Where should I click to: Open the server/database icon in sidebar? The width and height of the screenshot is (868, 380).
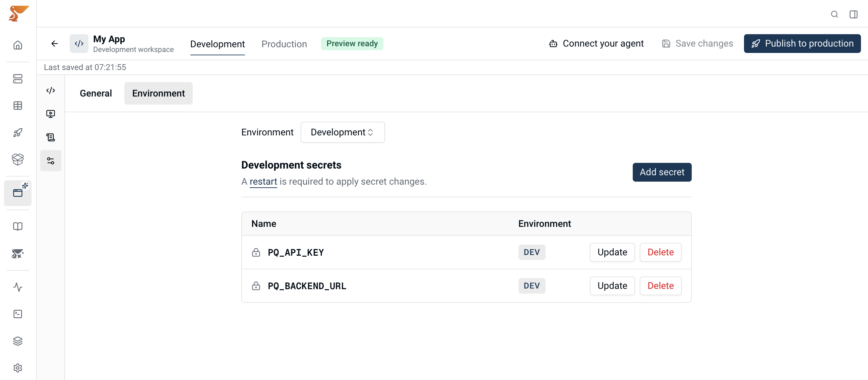[x=18, y=78]
